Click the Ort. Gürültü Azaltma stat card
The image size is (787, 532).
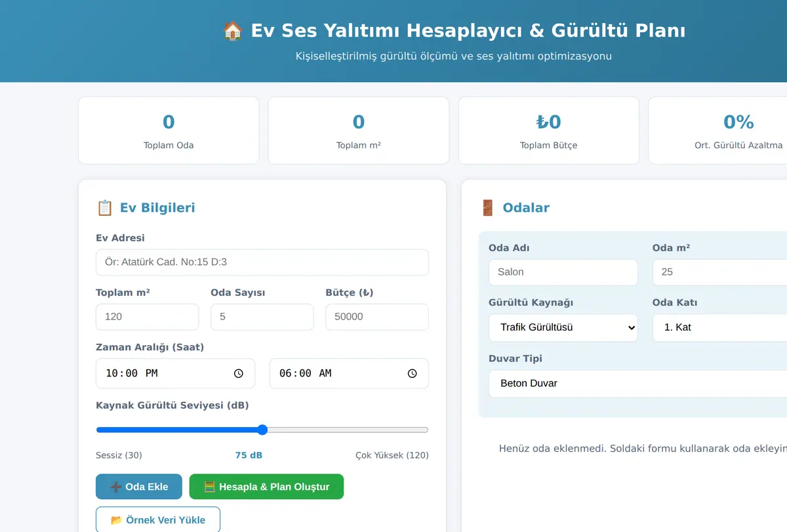[717, 131]
